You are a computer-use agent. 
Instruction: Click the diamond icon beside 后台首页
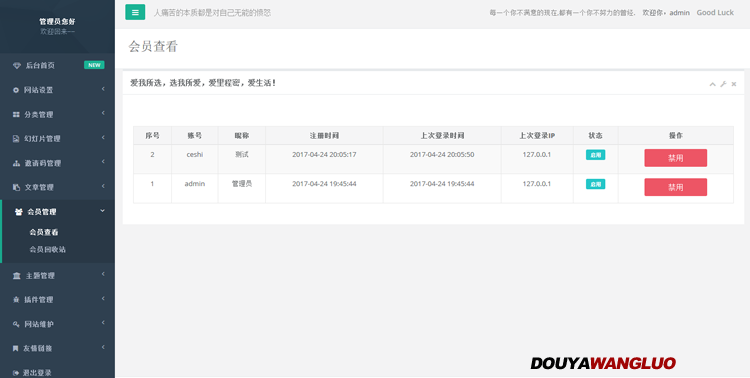tap(17, 66)
